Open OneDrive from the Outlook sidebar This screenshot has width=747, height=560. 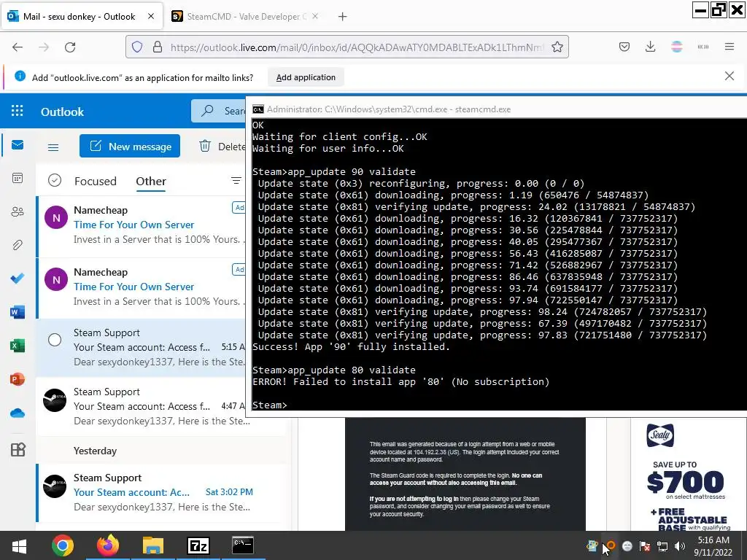18,413
